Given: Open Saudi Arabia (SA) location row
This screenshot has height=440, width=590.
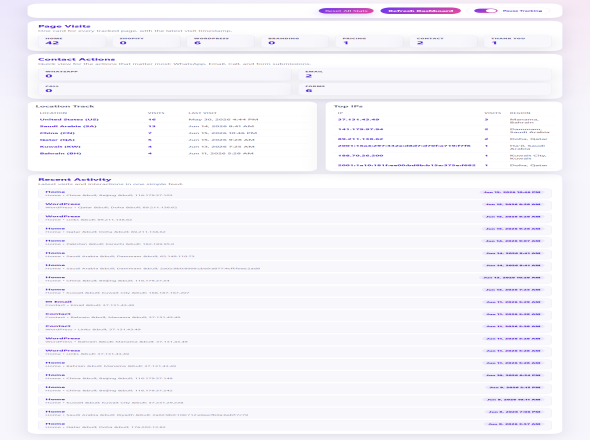Looking at the screenshot, I should (x=173, y=126).
